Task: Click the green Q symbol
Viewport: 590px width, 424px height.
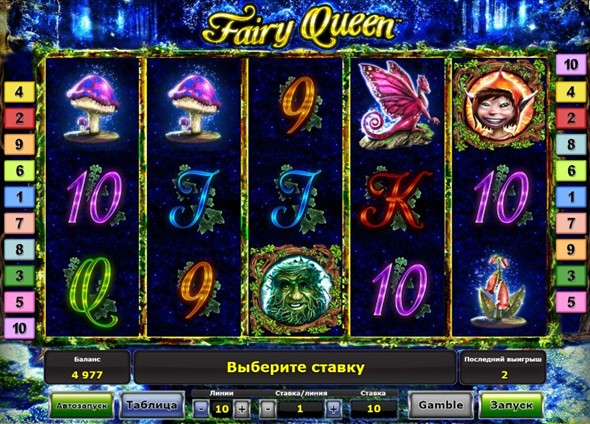Action: pyautogui.click(x=93, y=292)
